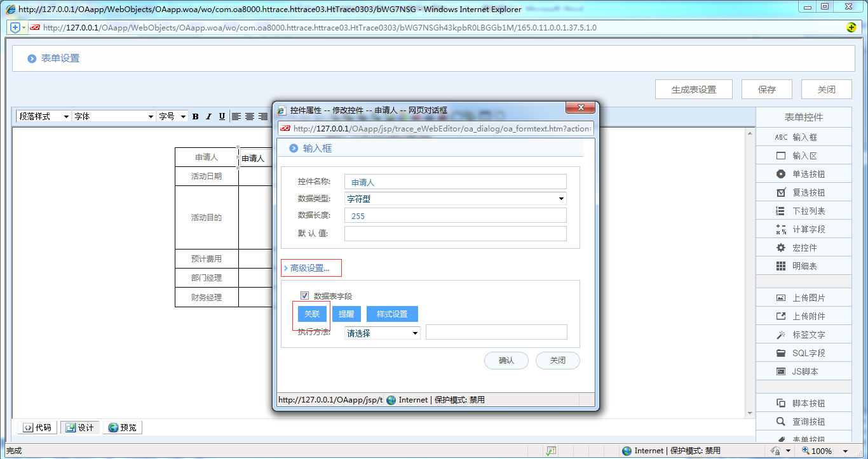Switch to the 代码 code view tab
The width and height of the screenshot is (868, 459).
[x=37, y=427]
